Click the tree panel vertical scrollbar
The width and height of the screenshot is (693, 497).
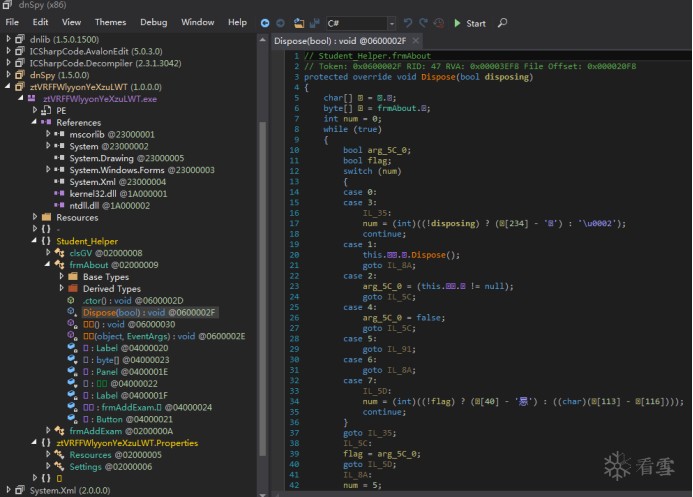coord(263,287)
